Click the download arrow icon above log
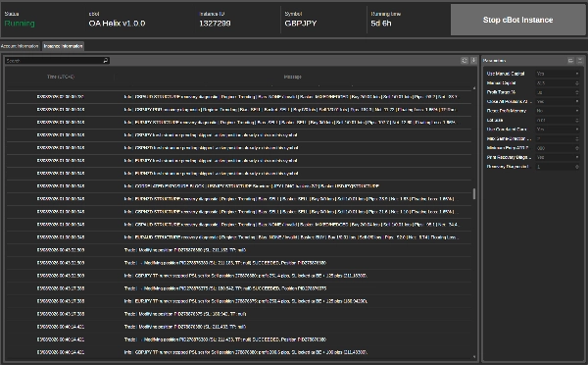 pos(473,61)
